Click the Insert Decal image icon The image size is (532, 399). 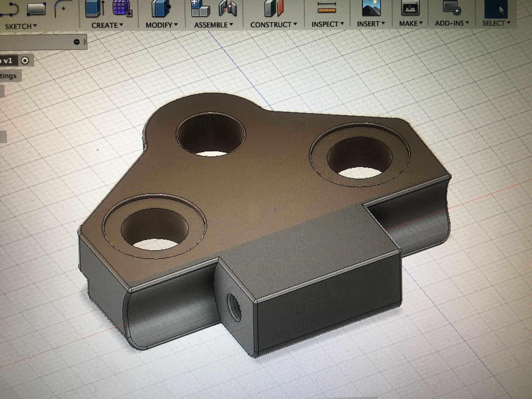(x=371, y=7)
